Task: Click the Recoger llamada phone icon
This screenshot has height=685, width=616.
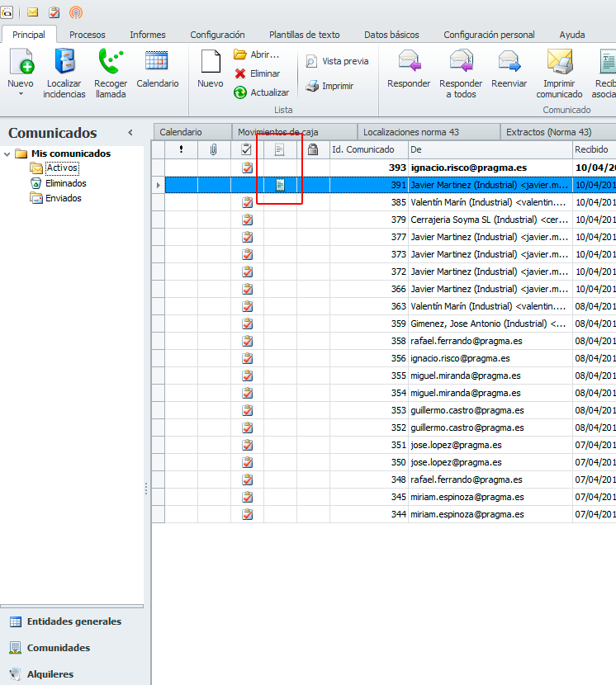Action: (111, 61)
